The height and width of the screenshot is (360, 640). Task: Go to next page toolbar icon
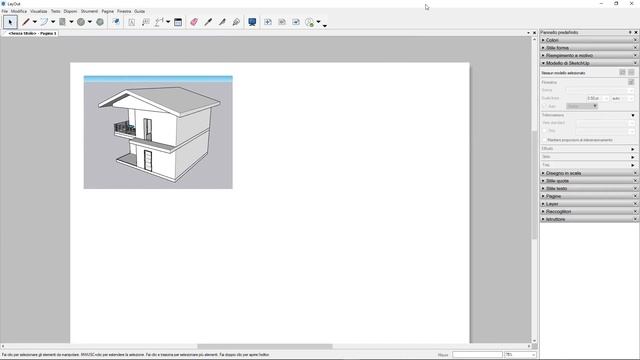click(296, 22)
